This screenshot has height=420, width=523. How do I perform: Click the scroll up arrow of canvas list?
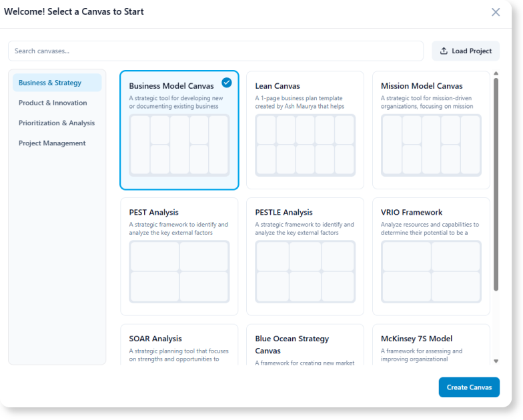click(x=496, y=74)
